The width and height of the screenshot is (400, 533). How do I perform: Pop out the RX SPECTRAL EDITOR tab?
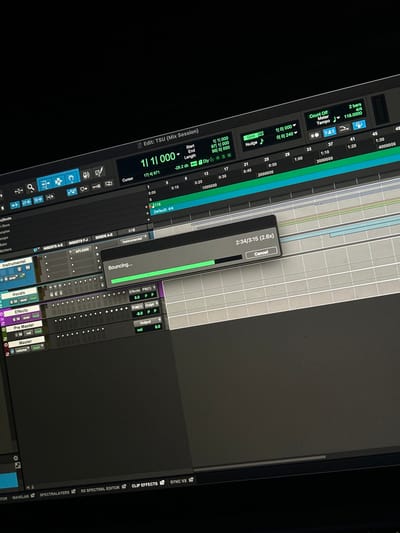(124, 487)
